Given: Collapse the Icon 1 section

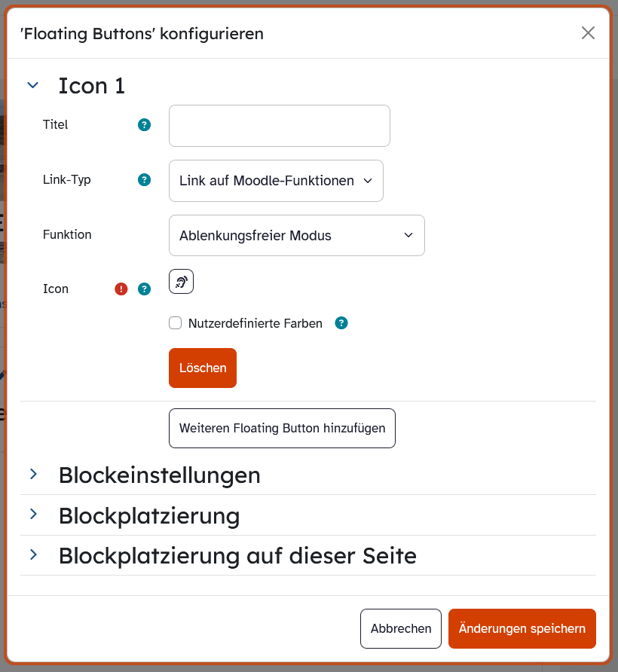Looking at the screenshot, I should pyautogui.click(x=32, y=85).
